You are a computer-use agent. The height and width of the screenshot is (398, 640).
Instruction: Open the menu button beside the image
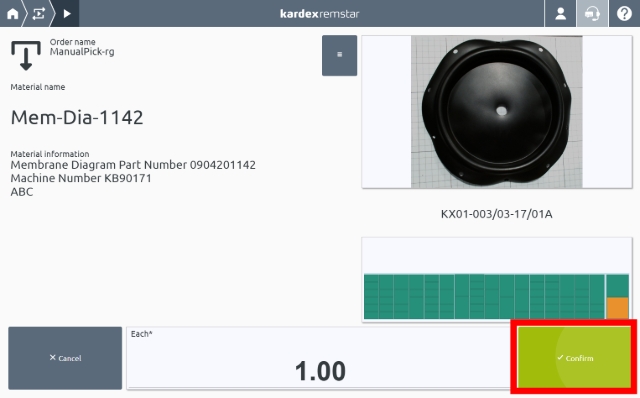click(x=339, y=55)
